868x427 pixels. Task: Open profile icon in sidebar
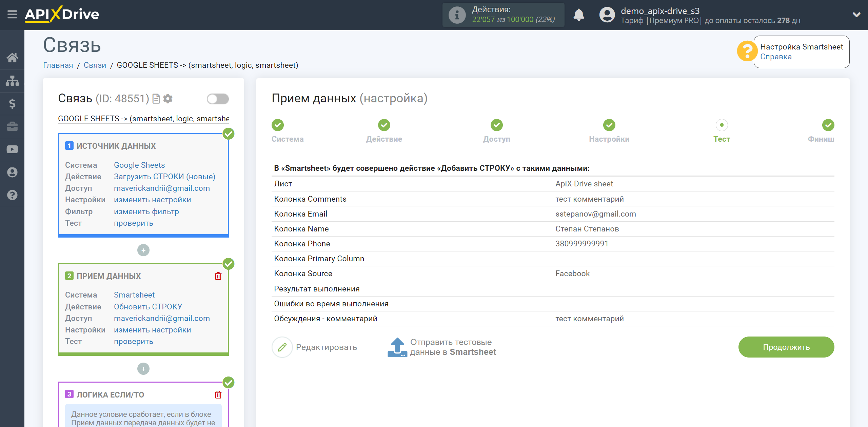12,172
